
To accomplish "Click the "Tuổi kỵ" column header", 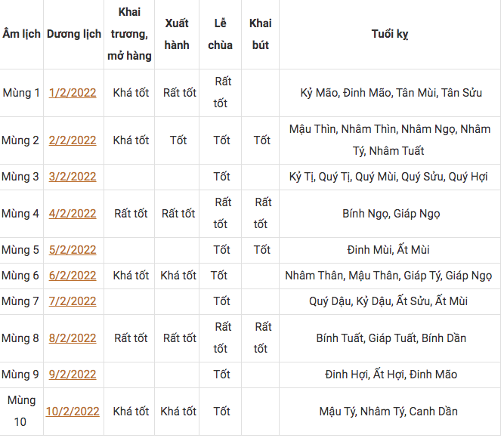I will (390, 35).
